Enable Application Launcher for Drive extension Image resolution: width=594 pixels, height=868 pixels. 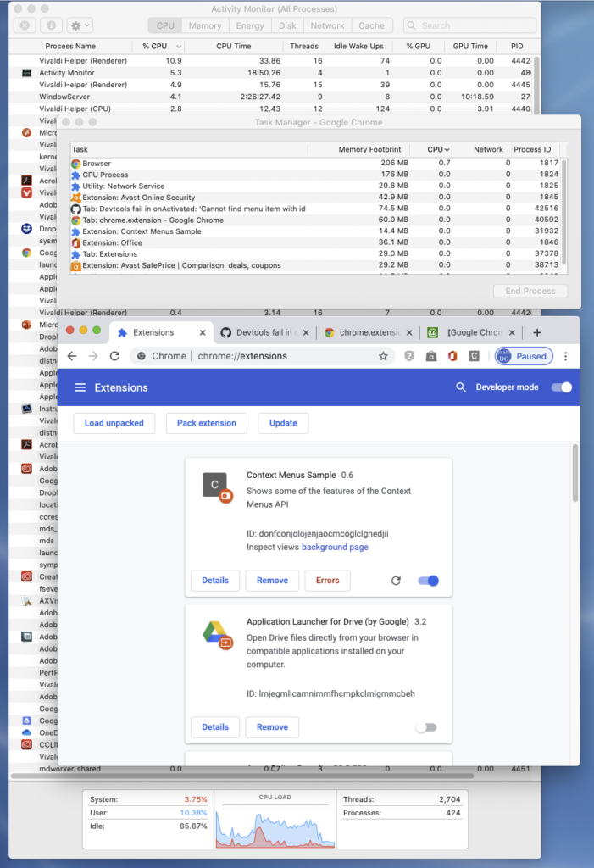(427, 727)
